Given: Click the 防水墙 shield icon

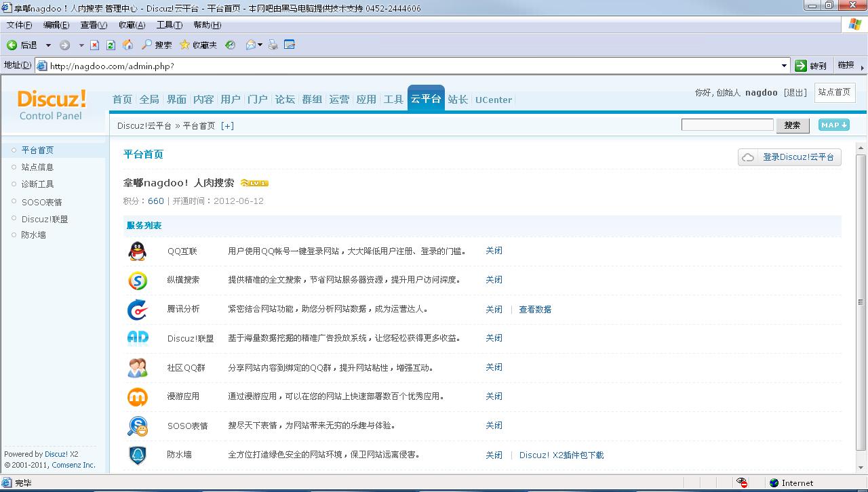Looking at the screenshot, I should 138,455.
